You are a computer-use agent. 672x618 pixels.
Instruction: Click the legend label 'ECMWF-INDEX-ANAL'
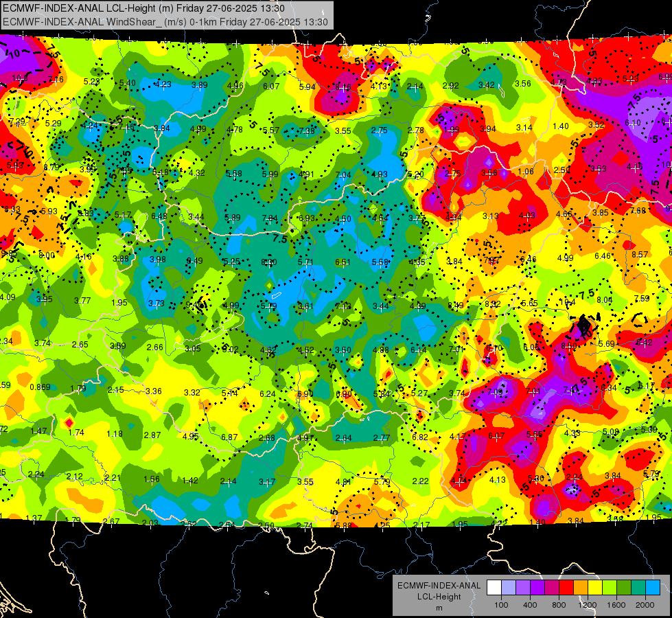(439, 586)
